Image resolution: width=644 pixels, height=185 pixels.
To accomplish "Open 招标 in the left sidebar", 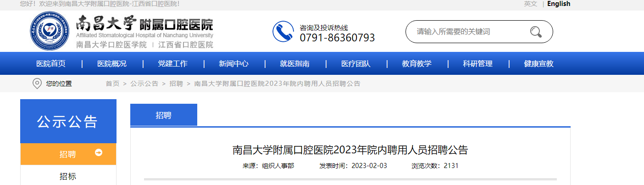I will (x=68, y=176).
